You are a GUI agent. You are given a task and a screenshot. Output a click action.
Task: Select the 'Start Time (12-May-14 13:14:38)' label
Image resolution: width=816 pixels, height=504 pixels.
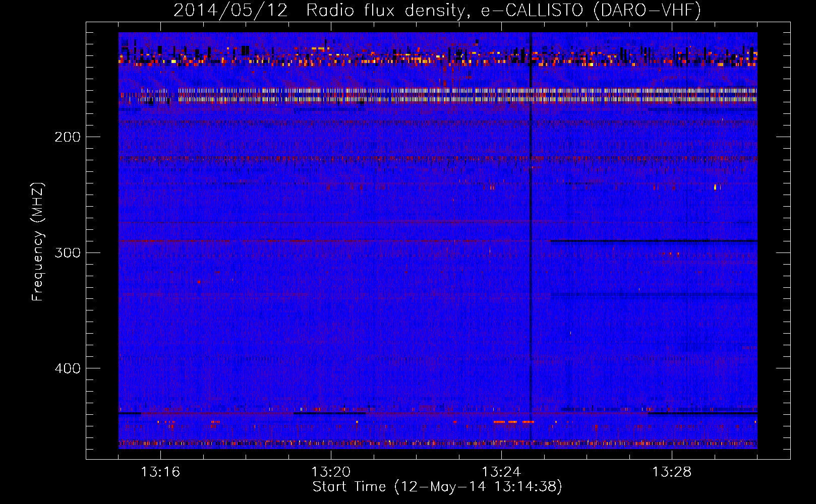(x=437, y=487)
